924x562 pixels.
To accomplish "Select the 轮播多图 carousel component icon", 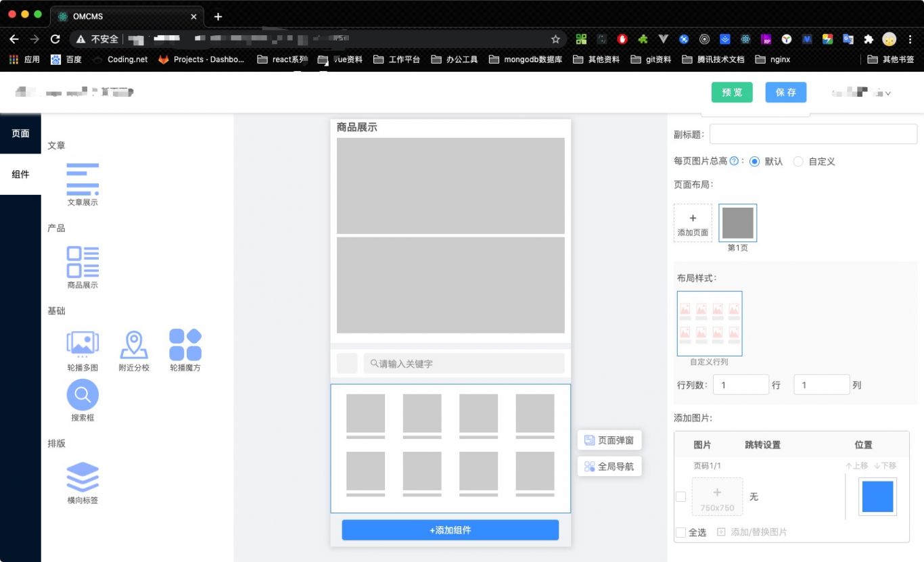I will coord(83,344).
